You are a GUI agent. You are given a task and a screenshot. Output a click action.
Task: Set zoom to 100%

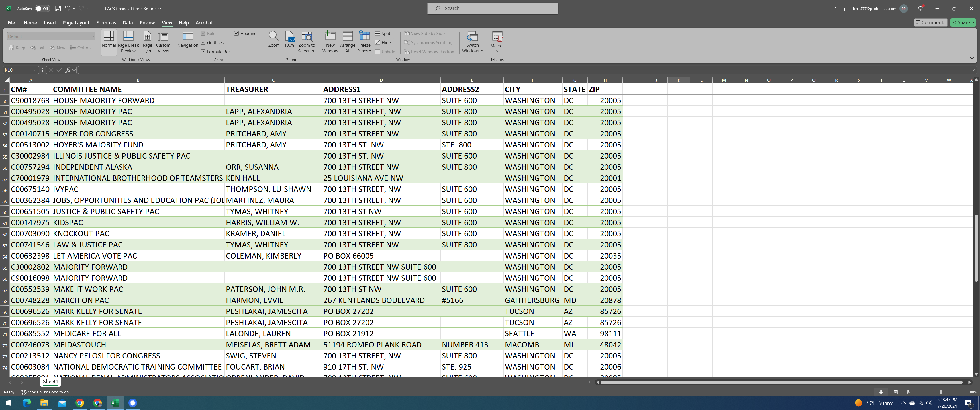[289, 40]
